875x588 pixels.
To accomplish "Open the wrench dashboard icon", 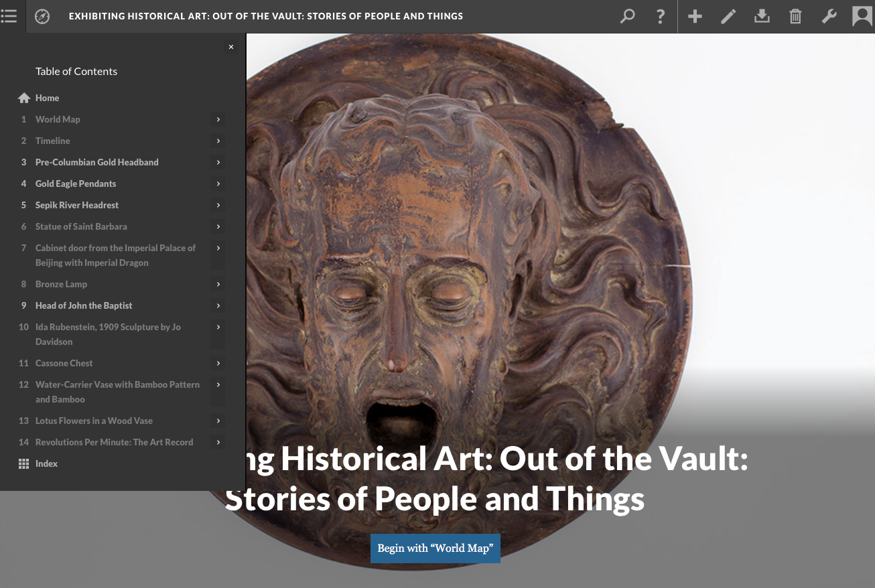I will 829,16.
